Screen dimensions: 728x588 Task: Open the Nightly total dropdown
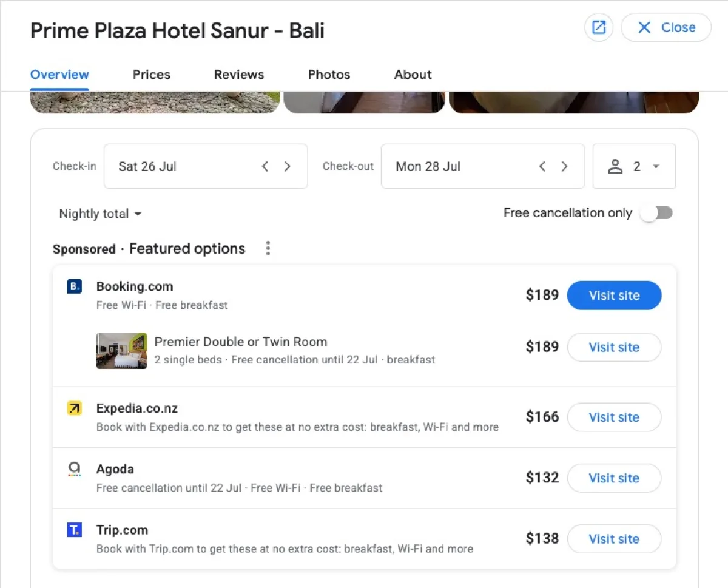100,214
